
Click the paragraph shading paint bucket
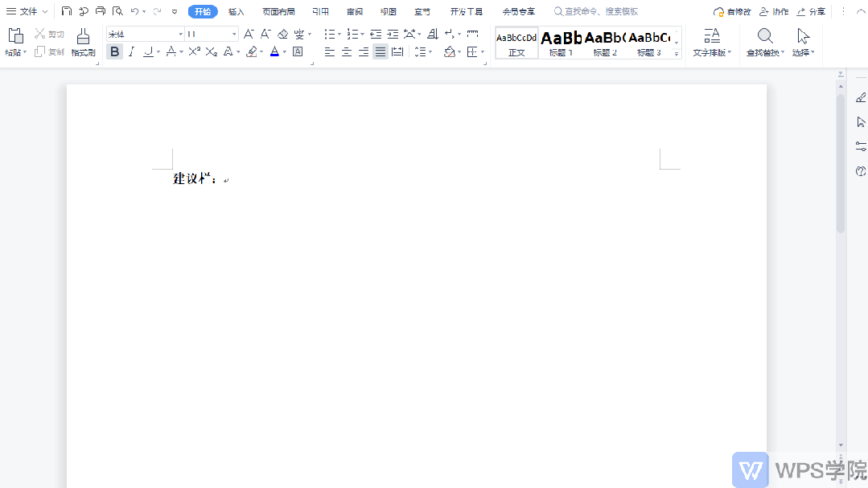450,51
